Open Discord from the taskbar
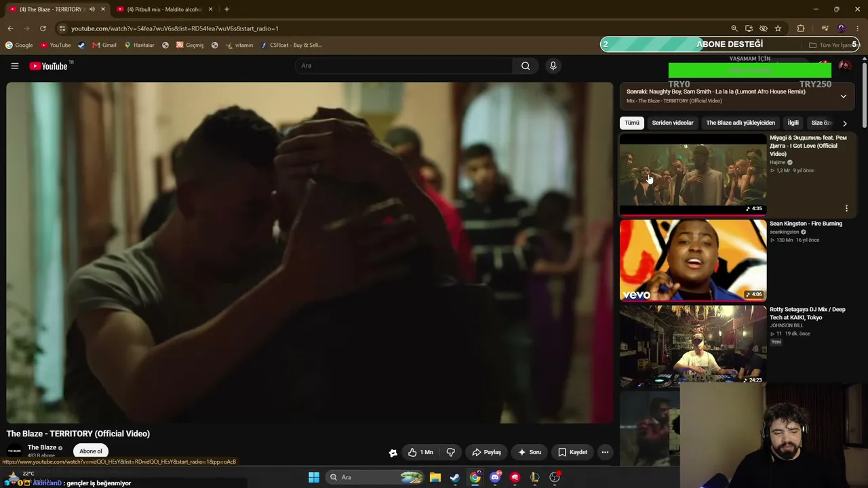 [x=495, y=477]
